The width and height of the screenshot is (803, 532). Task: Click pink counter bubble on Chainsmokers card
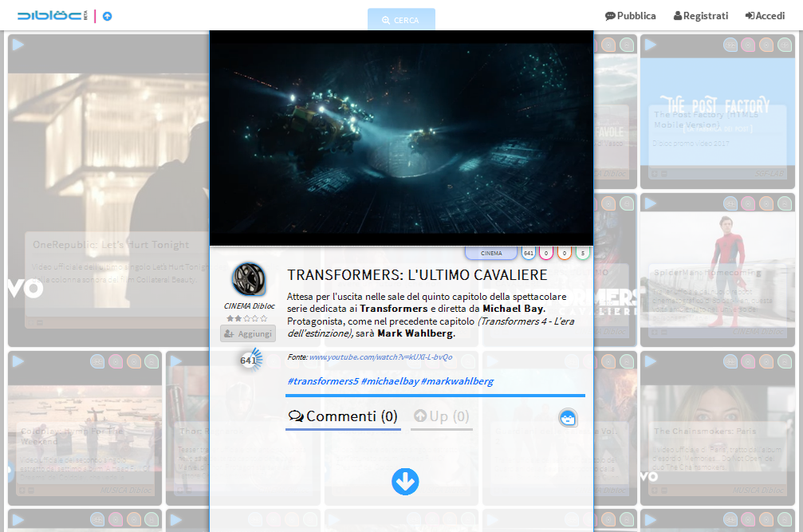pos(748,361)
